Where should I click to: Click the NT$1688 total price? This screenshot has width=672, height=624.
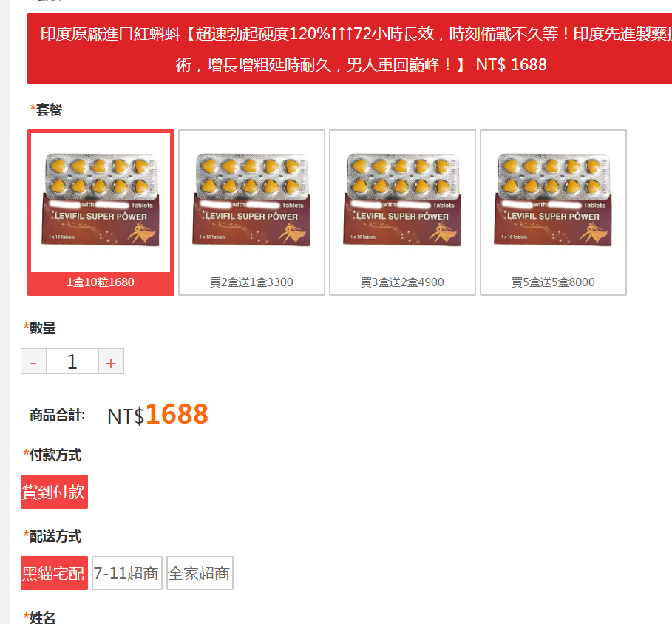tap(157, 415)
